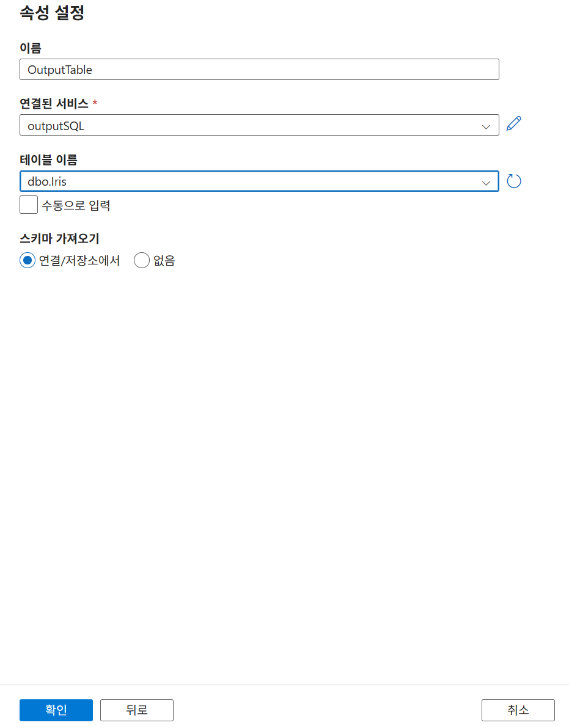Enable the 수동으로 입력 checkbox

tap(29, 205)
